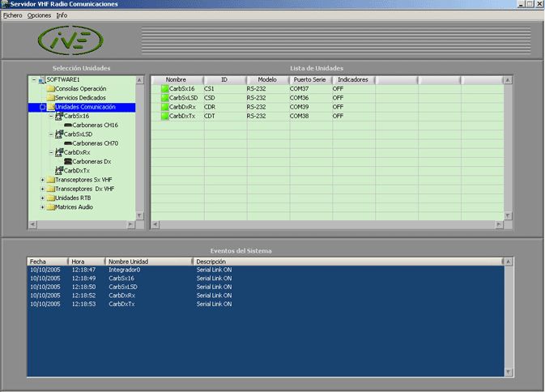Collapse the CarbSxLSD tree node
The image size is (545, 392).
[51, 134]
